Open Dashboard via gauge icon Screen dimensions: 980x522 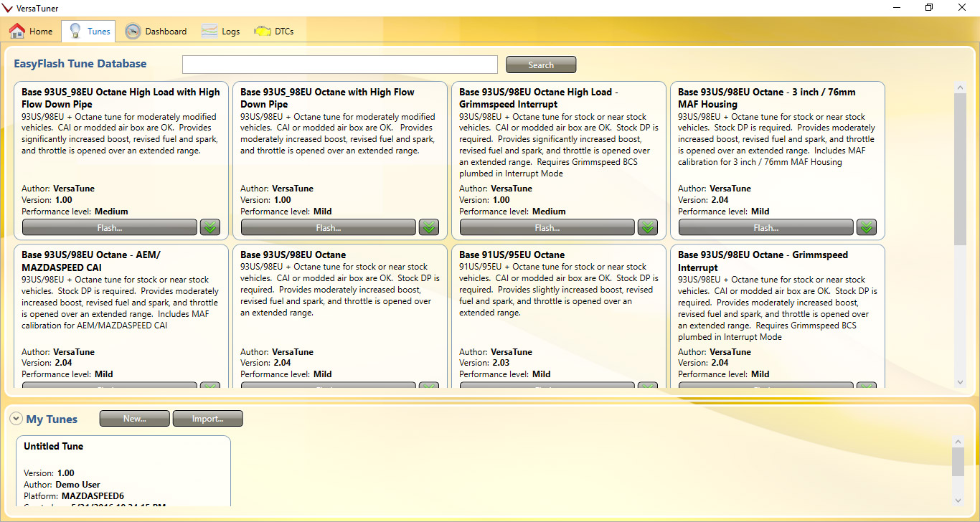click(133, 31)
